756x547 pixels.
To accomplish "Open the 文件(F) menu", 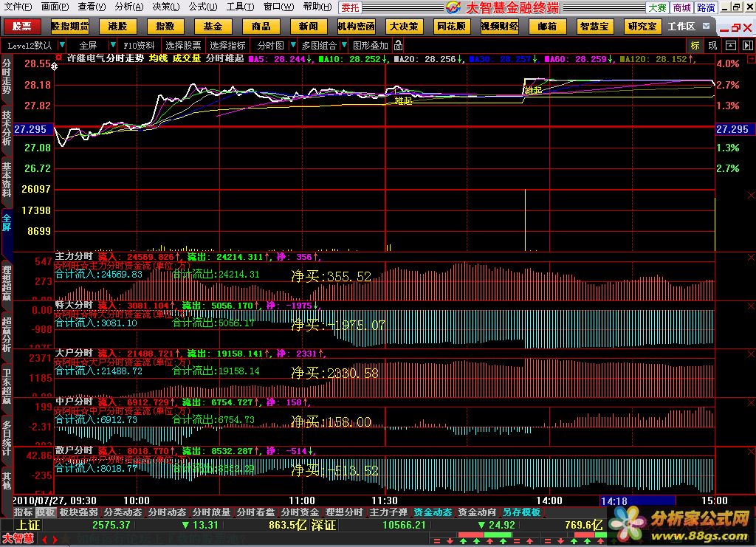I will point(18,7).
